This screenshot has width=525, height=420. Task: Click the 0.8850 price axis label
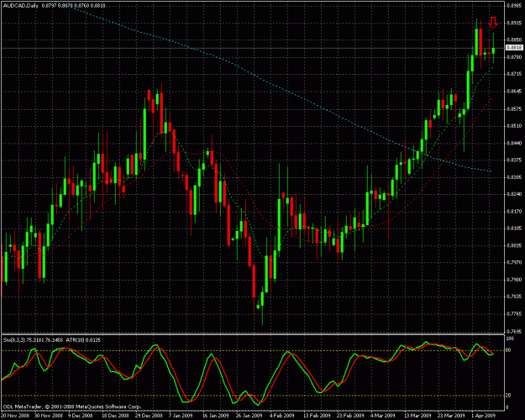coord(515,39)
